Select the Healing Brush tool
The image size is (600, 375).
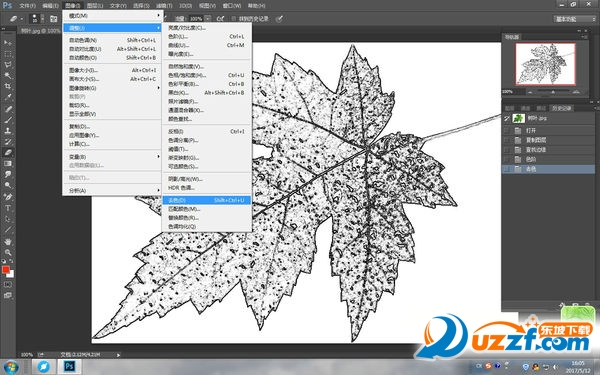[x=8, y=109]
